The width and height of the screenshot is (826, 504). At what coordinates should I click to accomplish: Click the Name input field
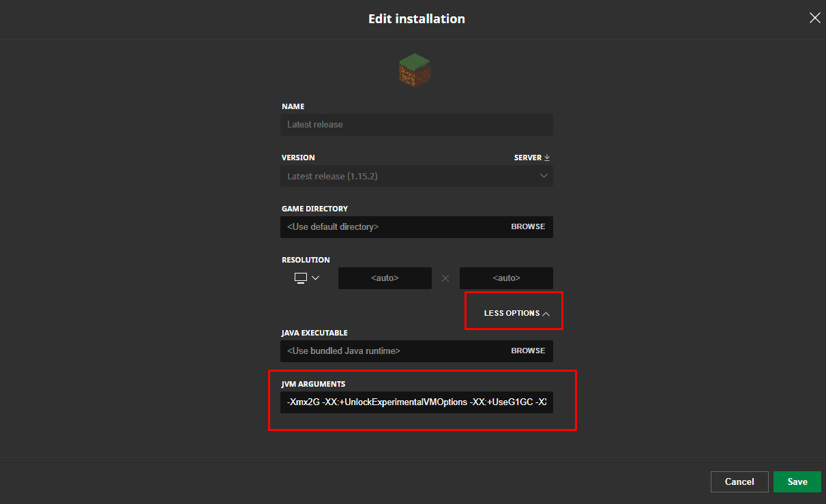coord(417,125)
